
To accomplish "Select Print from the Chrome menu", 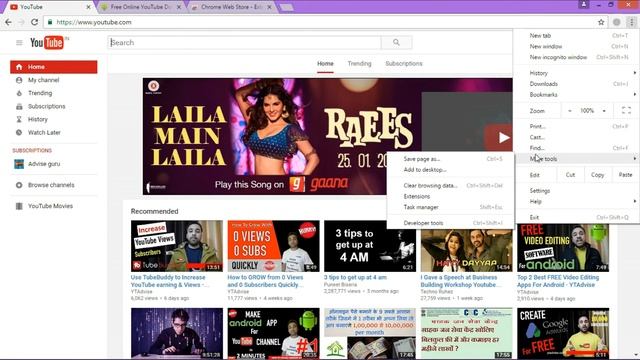I will [576, 127].
